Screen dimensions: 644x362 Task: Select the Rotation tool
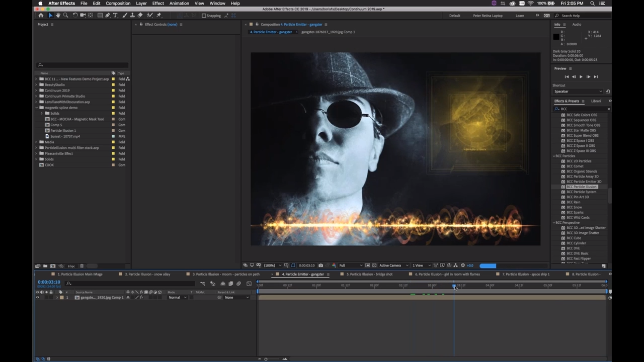pos(75,16)
